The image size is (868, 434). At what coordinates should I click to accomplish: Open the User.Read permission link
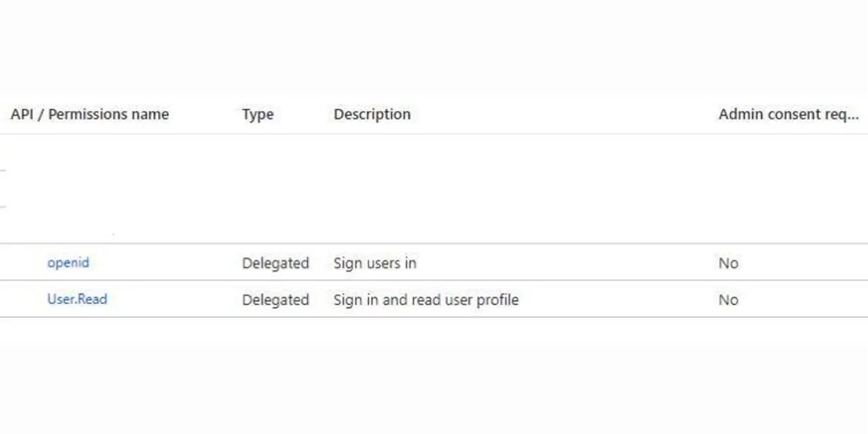tap(77, 299)
